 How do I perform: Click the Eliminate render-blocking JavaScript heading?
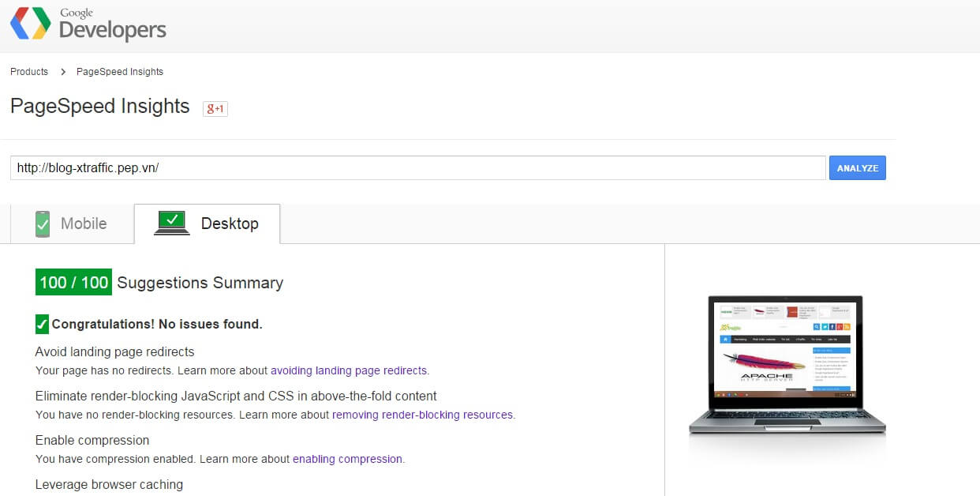(236, 396)
